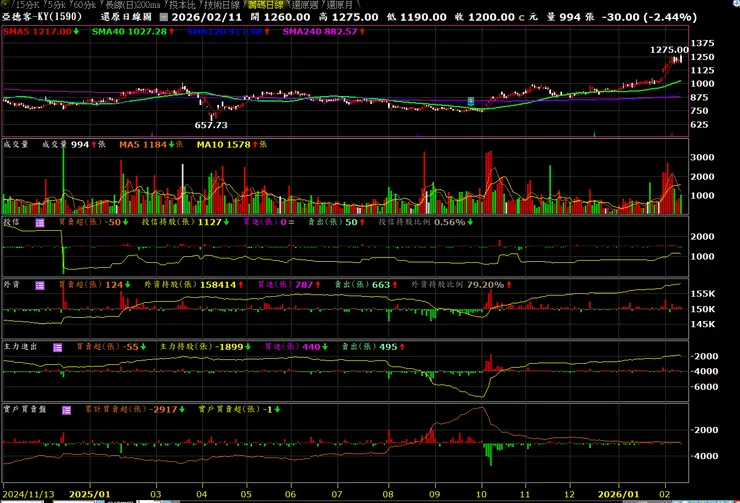Open the 投信 indicator settings icon

point(40,223)
